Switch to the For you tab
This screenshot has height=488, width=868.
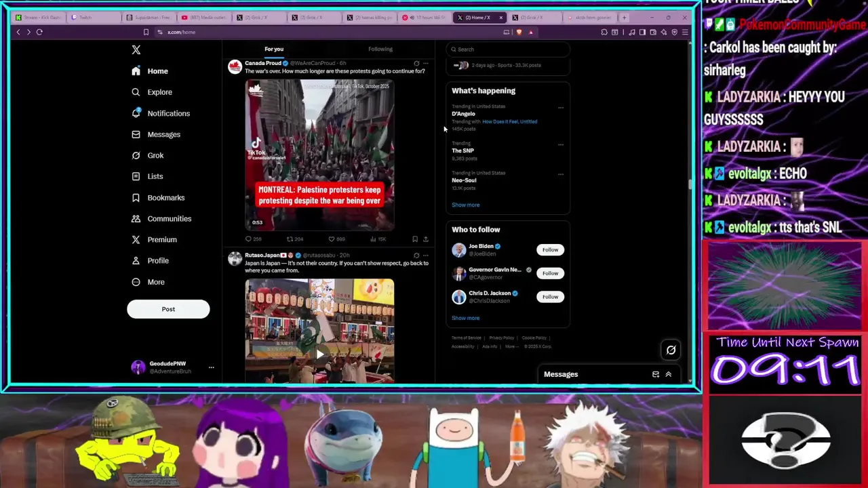tap(274, 49)
